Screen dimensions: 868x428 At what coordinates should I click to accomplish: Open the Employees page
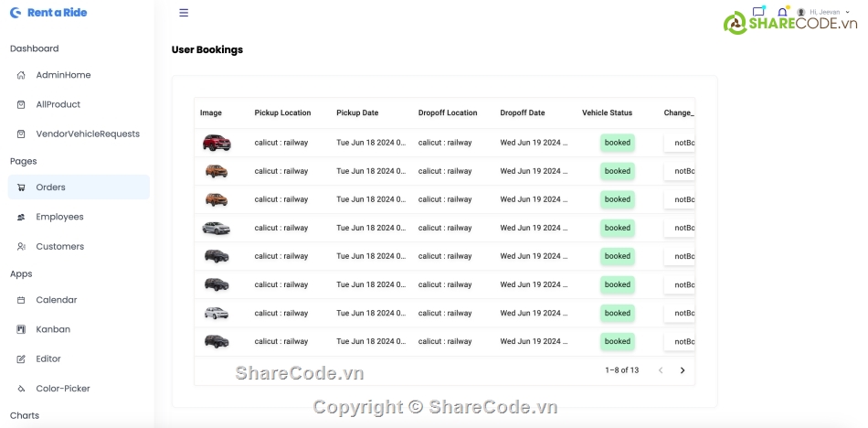(59, 217)
